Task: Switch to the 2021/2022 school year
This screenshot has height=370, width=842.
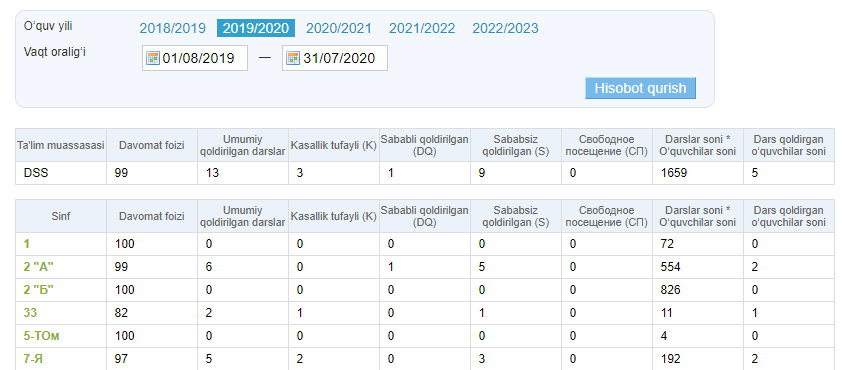Action: click(422, 28)
